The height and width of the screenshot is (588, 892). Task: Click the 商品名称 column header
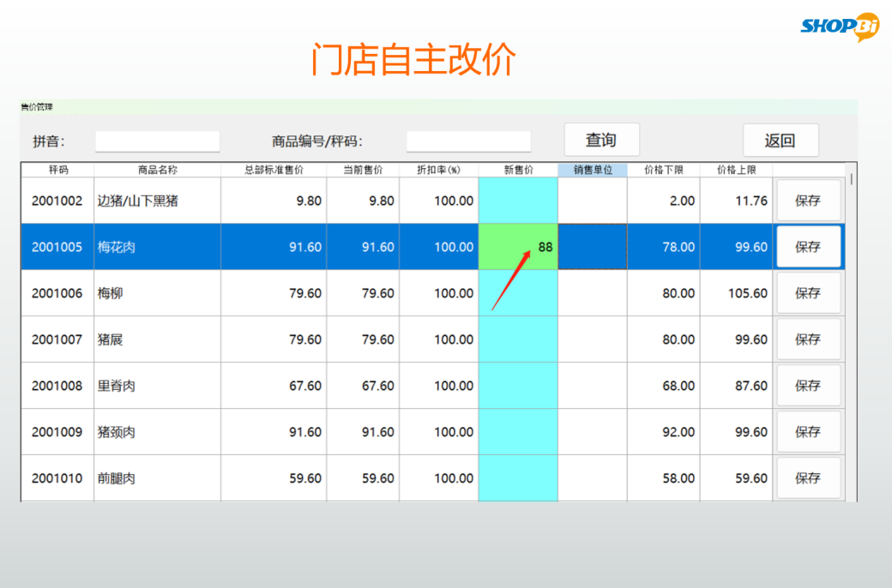(157, 170)
